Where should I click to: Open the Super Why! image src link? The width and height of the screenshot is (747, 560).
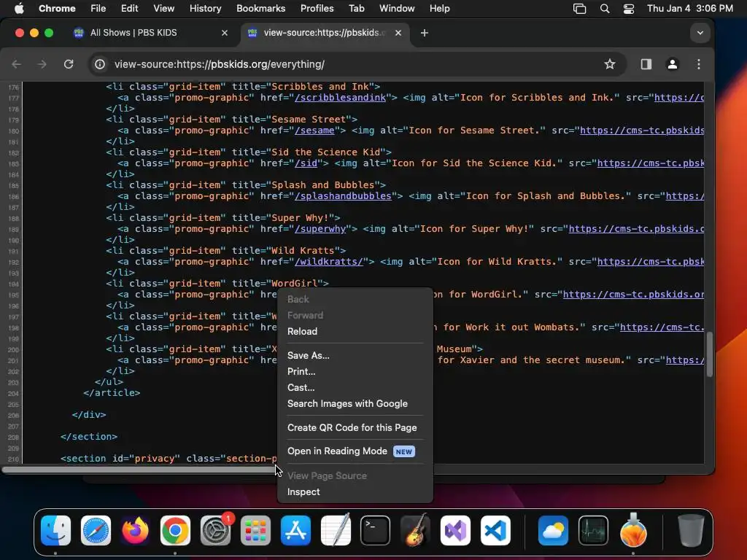636,229
